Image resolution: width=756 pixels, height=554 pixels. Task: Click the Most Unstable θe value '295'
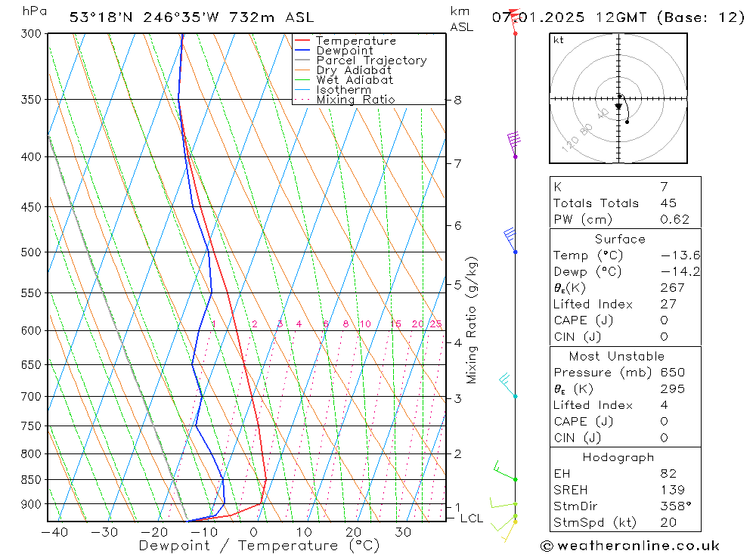[672, 389]
